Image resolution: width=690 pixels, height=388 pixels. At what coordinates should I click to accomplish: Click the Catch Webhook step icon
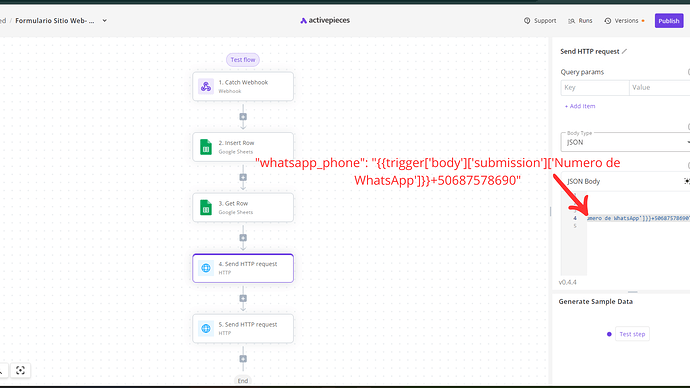[x=206, y=86]
